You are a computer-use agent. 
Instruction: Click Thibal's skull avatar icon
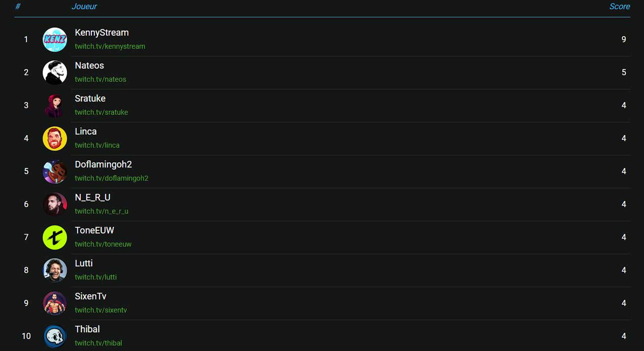tap(54, 337)
